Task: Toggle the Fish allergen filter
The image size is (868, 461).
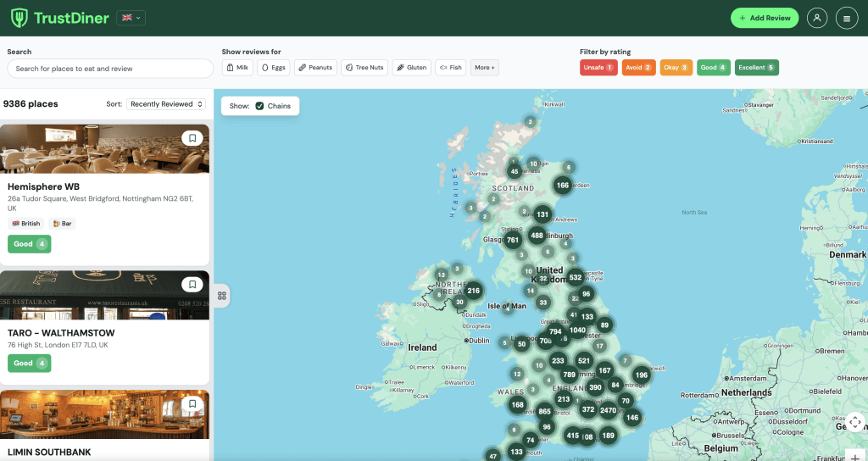Action: 451,68
